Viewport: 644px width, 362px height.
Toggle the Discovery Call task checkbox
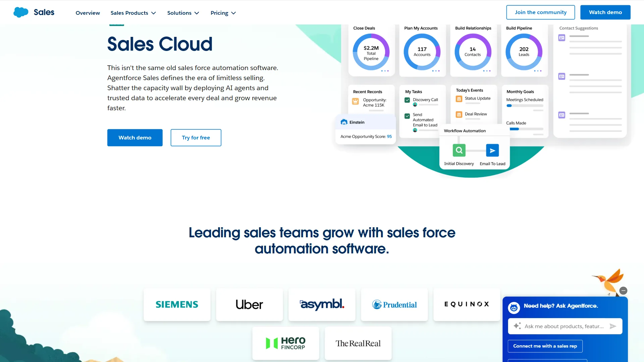[407, 100]
